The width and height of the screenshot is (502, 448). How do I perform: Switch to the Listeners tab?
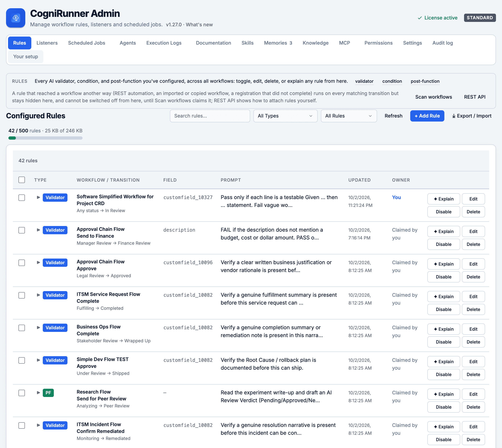tap(47, 43)
